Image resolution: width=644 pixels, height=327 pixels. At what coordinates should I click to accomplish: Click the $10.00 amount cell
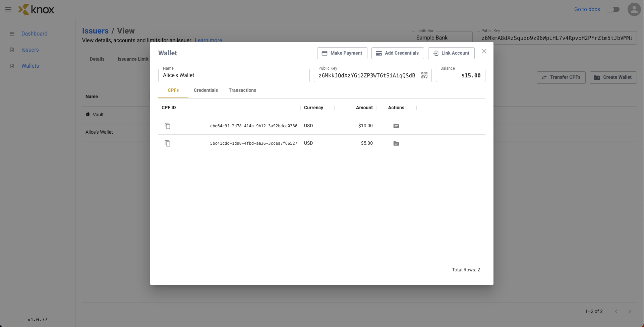(x=365, y=126)
